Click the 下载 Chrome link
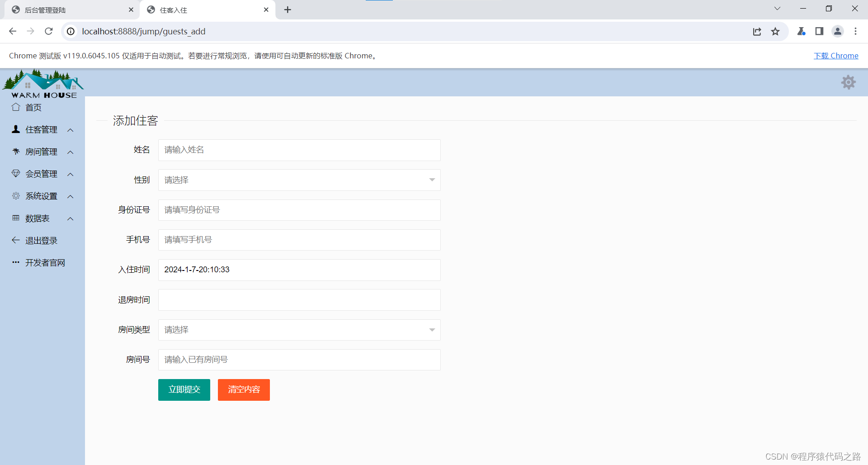 (836, 56)
